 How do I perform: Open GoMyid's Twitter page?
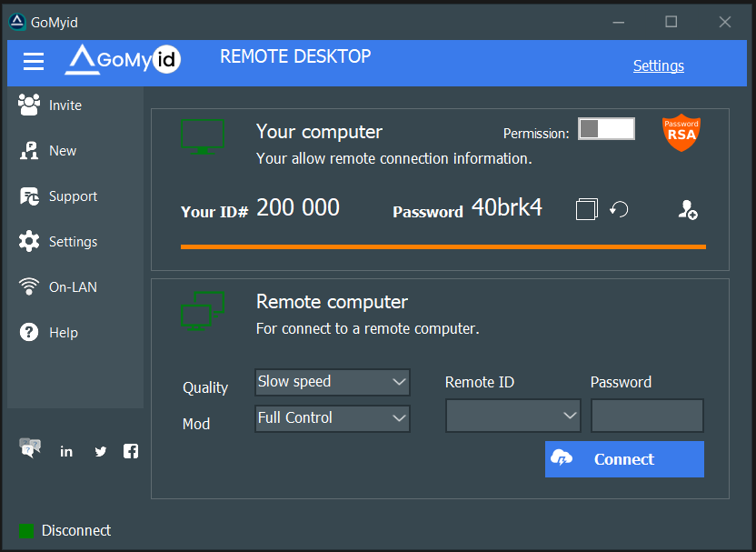(x=100, y=450)
